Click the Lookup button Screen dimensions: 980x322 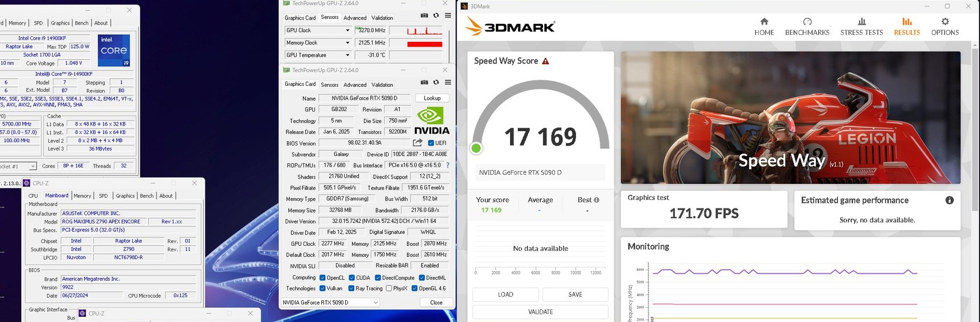432,98
